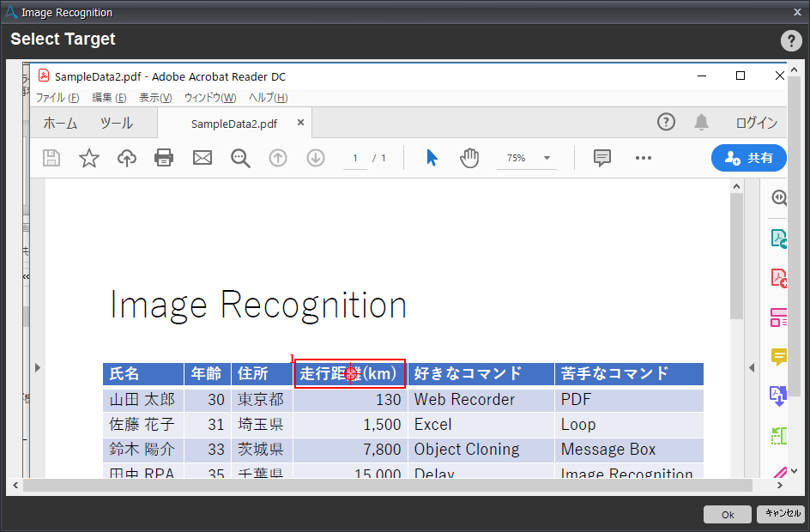Click the page number input field
Viewport: 810px width, 532px height.
[355, 158]
